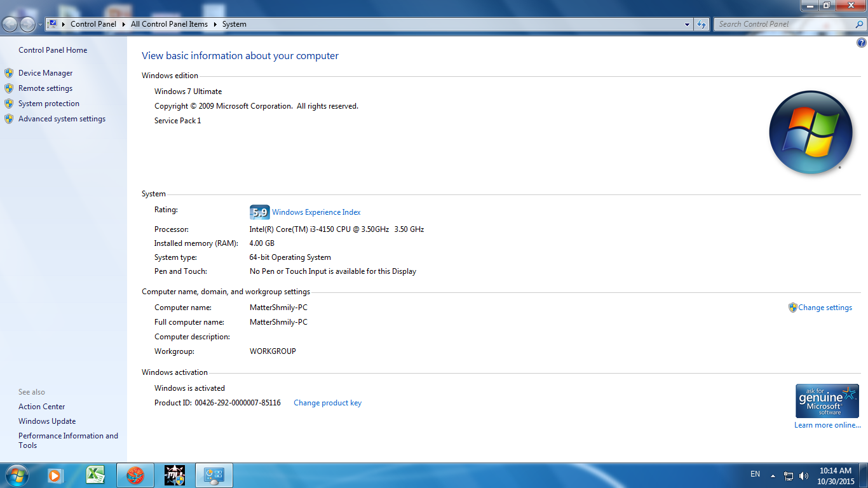Open Device Manager link
Image resolution: width=868 pixels, height=488 pixels.
[x=45, y=73]
